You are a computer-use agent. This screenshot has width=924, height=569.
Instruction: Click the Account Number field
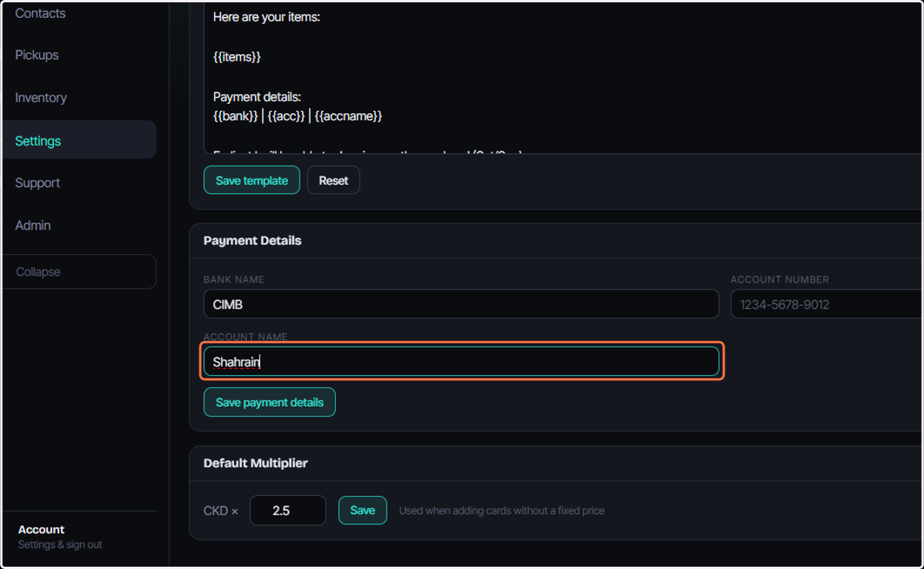[827, 304]
